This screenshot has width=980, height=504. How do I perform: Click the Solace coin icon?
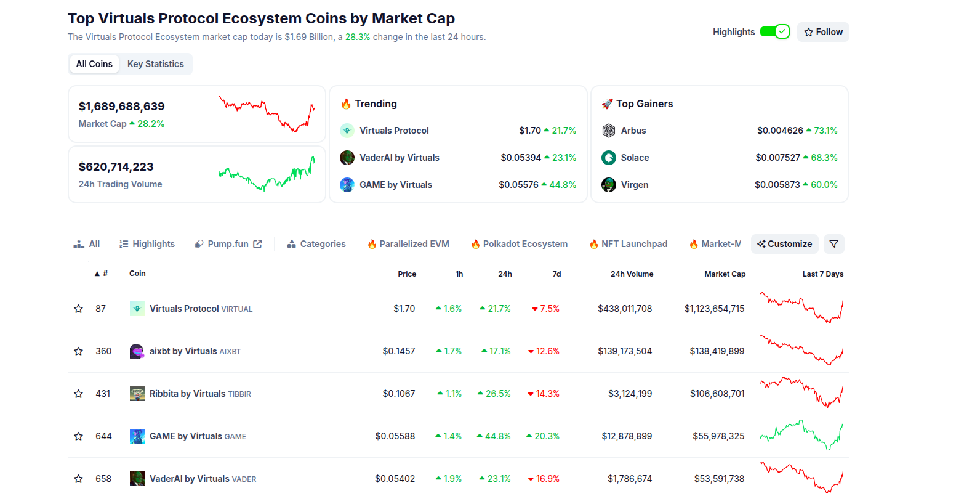coord(609,158)
